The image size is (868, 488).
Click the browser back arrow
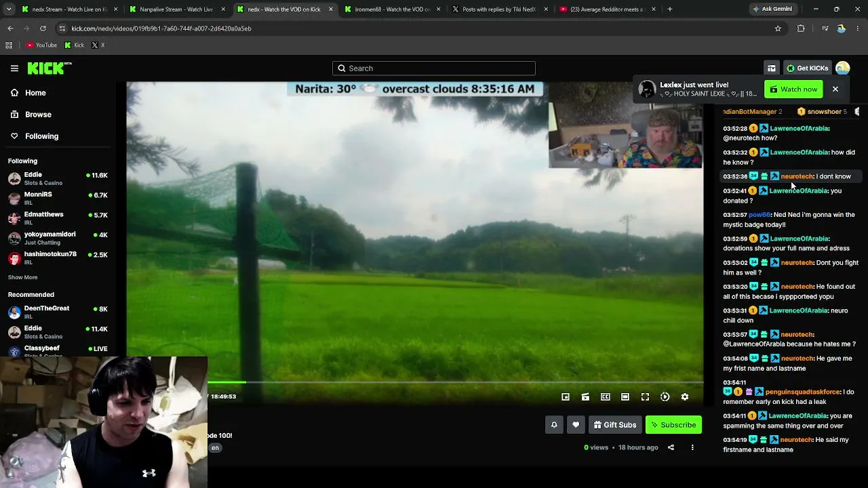tap(10, 28)
